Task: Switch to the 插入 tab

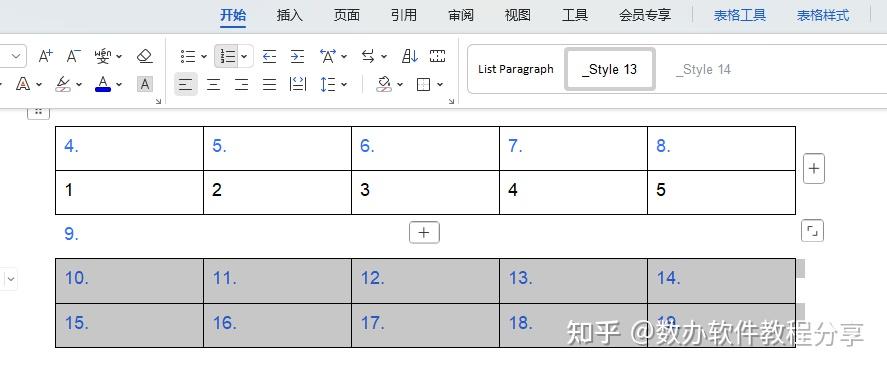Action: pos(290,15)
